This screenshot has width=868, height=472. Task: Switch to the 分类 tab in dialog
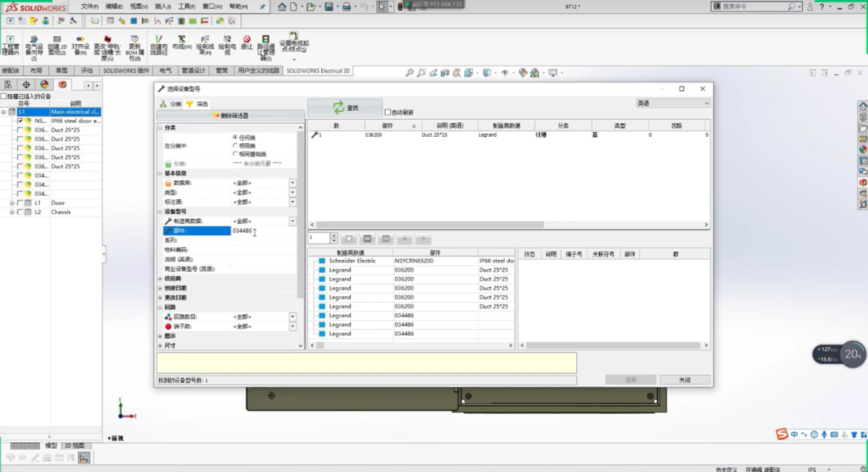(x=171, y=104)
